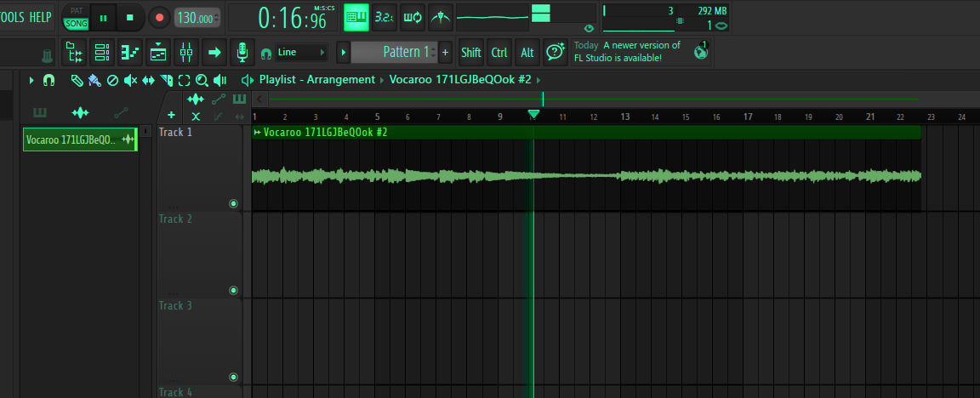Click the red record button
980x398 pixels.
159,18
